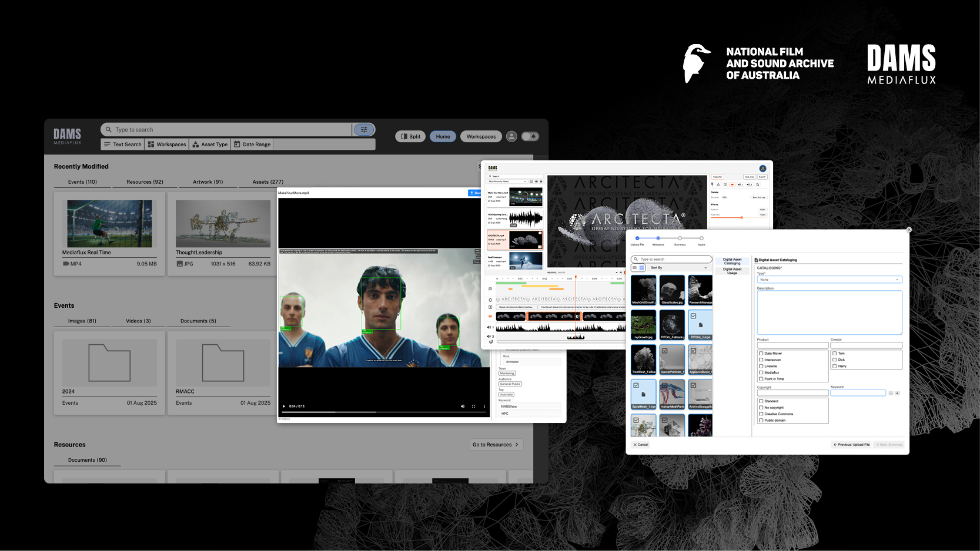Viewport: 980px width, 551px height.
Task: Open the cataloging Type dropdown
Action: pyautogui.click(x=829, y=280)
